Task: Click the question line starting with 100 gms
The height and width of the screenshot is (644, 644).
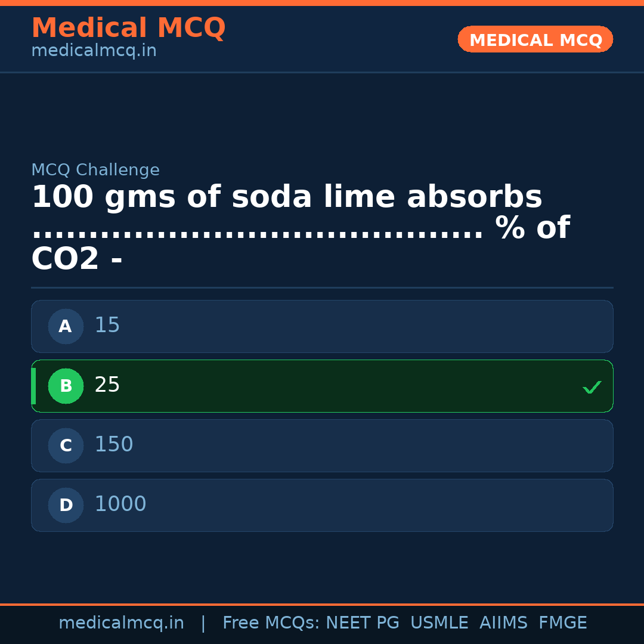Action: (286, 197)
